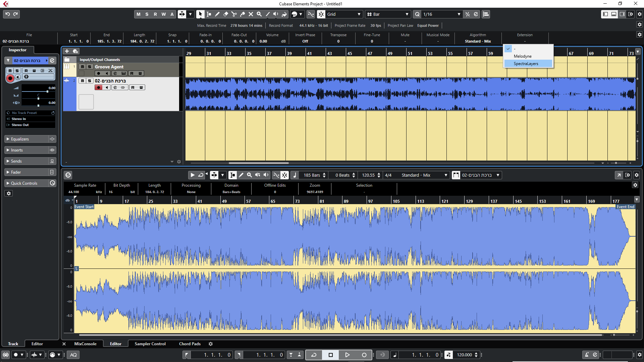Click the Add Track plus icon

point(67,51)
